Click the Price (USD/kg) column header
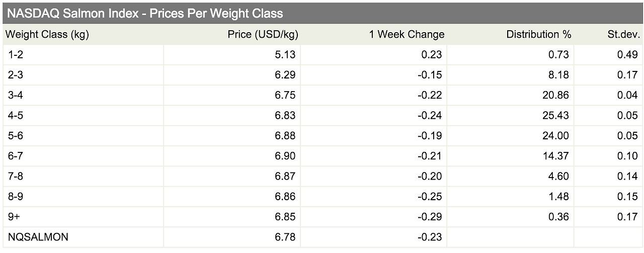Screen dimensions: 644x253 click(263, 35)
